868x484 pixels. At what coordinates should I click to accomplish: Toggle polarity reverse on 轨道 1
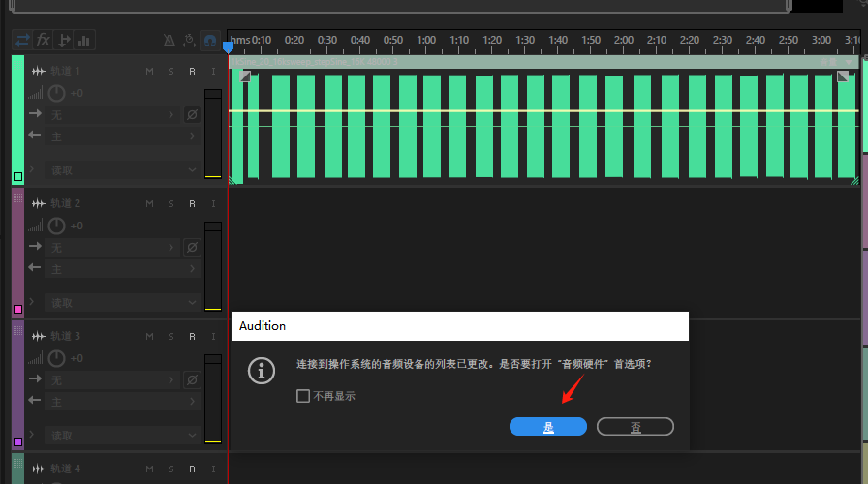[192, 115]
